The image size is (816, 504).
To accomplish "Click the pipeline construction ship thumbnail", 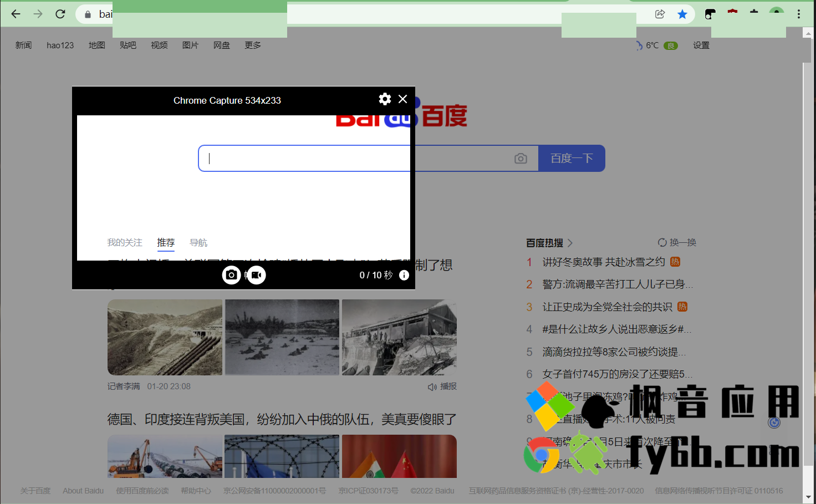I will [165, 456].
